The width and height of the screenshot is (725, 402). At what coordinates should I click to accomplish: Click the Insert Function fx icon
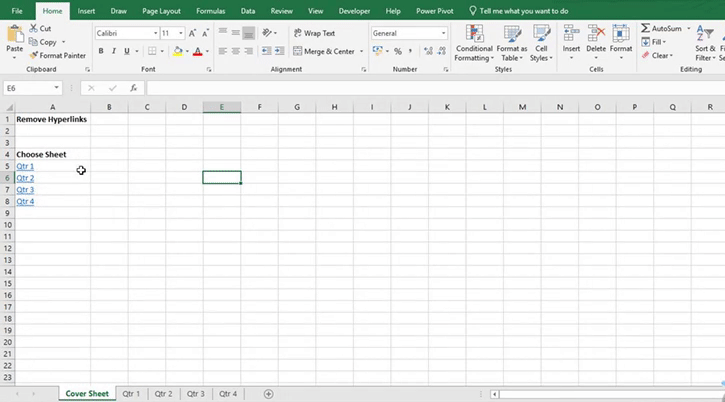click(134, 88)
